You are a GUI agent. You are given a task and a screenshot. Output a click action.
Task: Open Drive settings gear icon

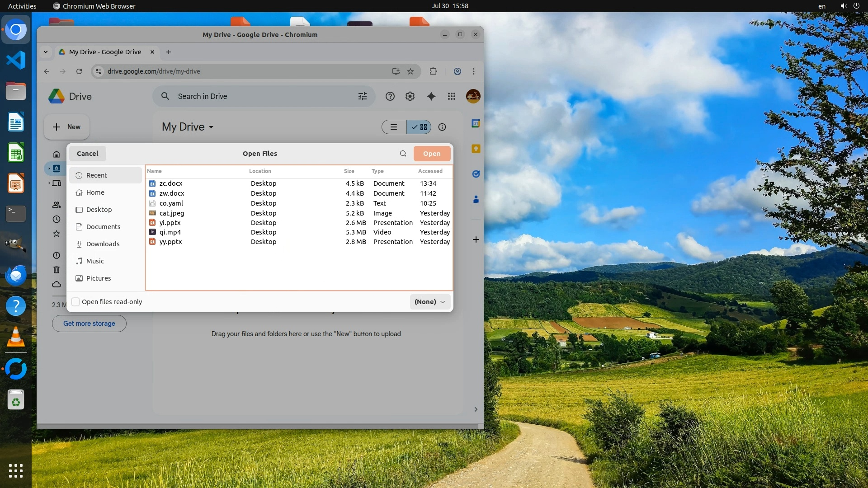[x=410, y=96]
